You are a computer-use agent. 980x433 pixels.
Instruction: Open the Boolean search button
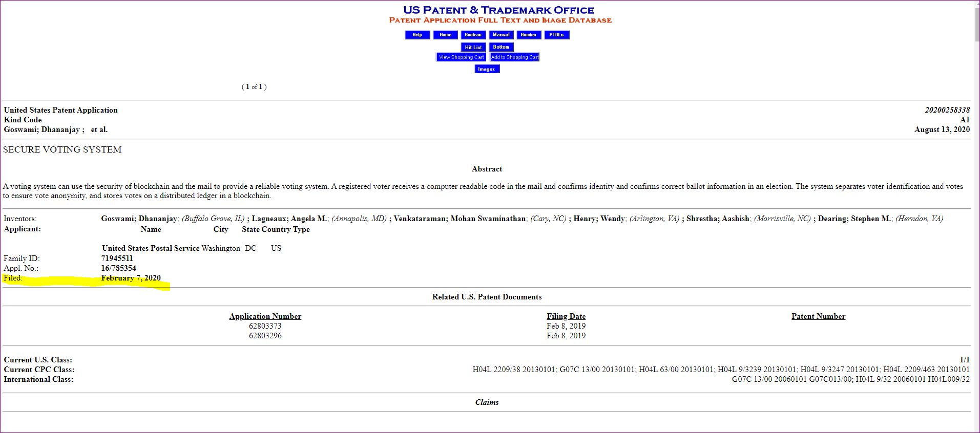click(x=473, y=35)
